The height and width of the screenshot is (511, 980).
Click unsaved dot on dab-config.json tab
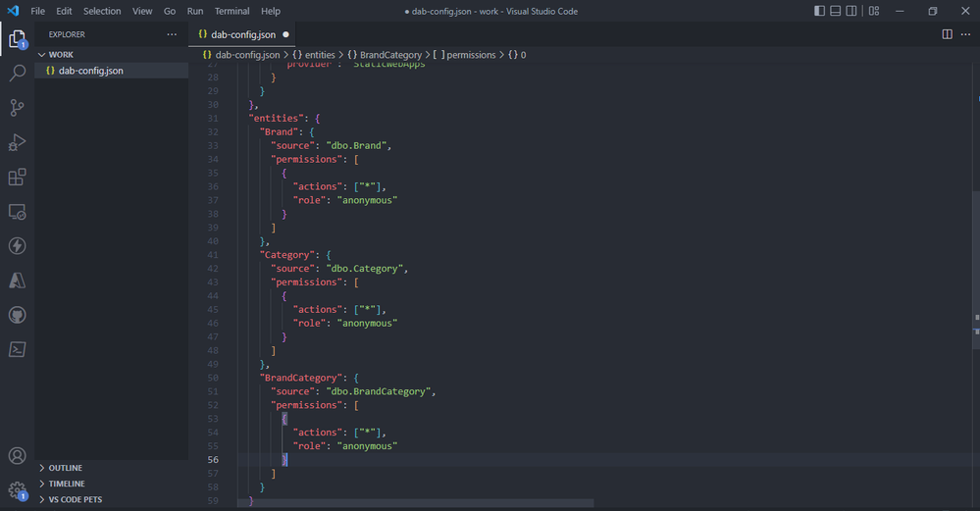point(285,34)
